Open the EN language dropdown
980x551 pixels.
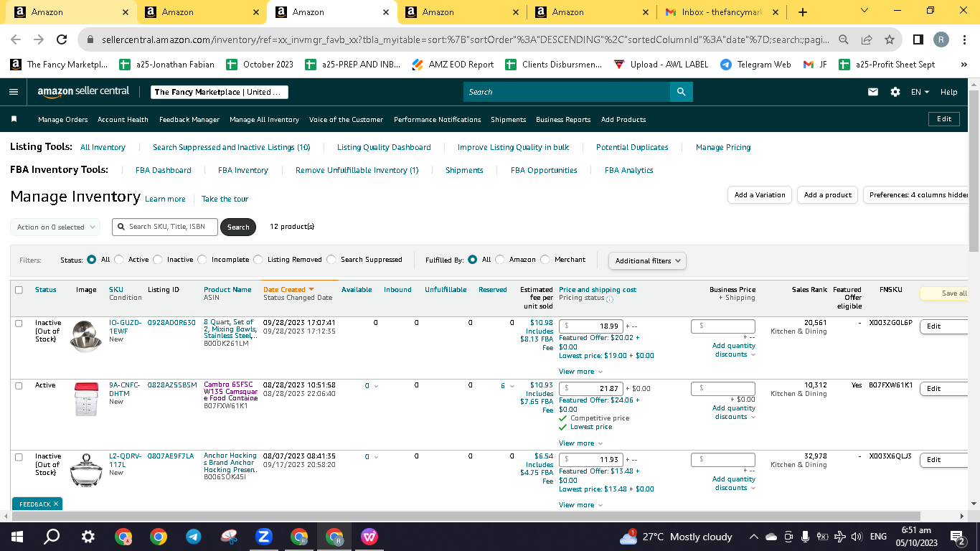click(x=920, y=92)
